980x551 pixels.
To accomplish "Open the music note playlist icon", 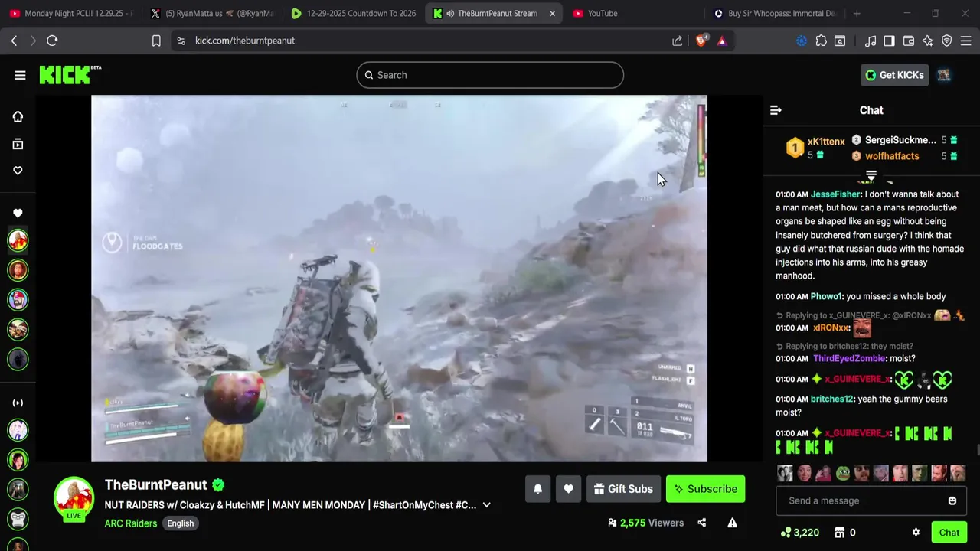I will pos(871,41).
